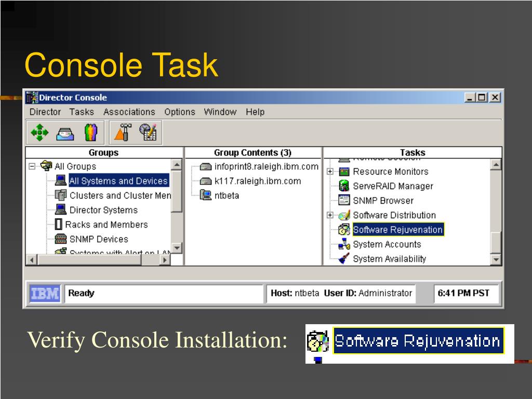
Task: Click the Groups pane vertical scroll-down arrow
Action: [x=177, y=248]
